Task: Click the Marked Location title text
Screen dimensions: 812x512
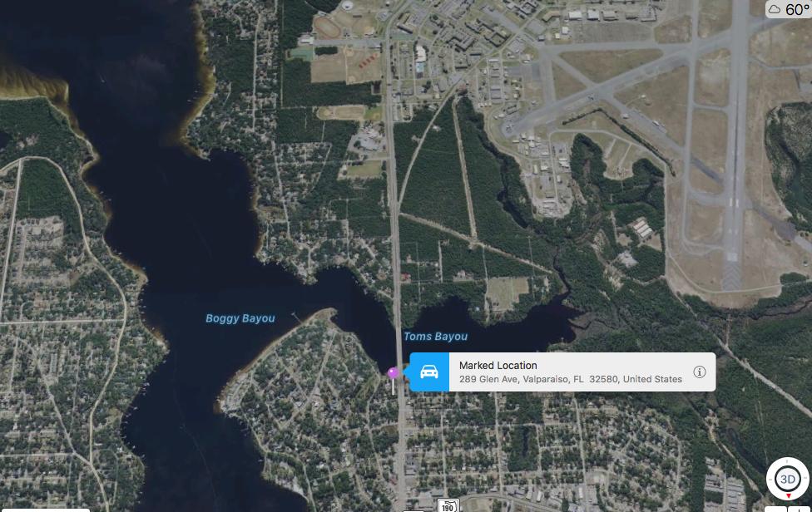Action: (x=498, y=365)
